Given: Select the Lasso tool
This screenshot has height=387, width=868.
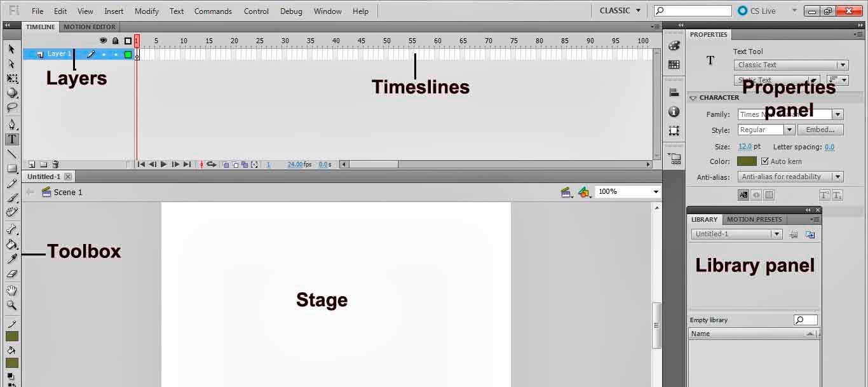Looking at the screenshot, I should coord(11,107).
